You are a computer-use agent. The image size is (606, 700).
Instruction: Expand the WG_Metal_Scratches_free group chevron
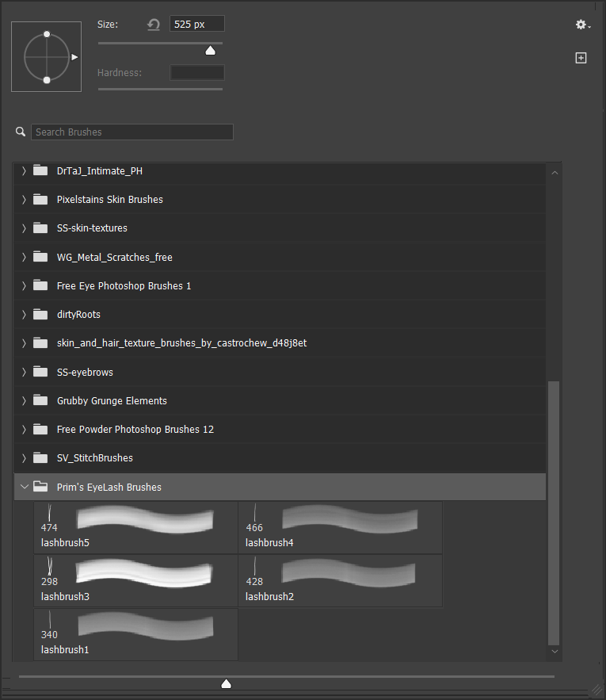[x=24, y=257]
